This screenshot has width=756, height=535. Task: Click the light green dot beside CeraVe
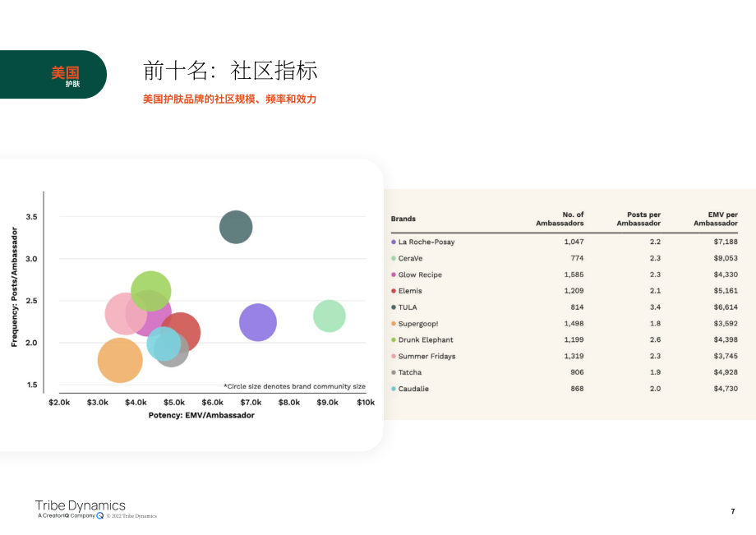click(394, 258)
